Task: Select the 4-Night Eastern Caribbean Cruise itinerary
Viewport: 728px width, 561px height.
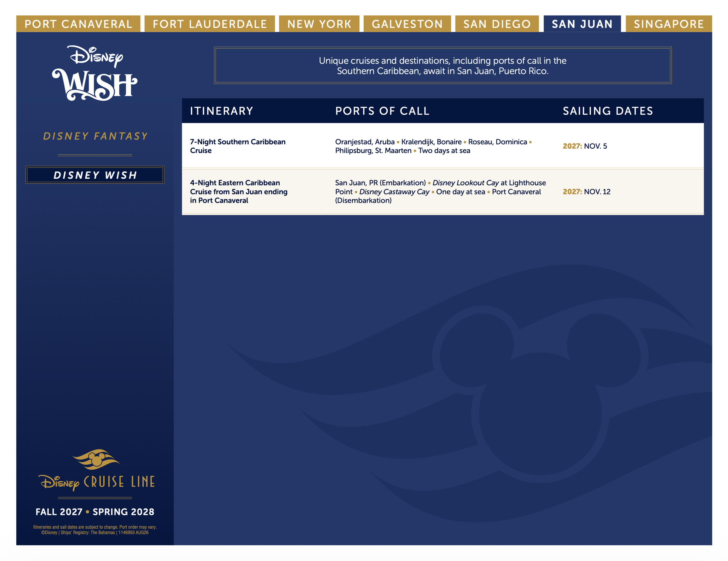Action: (x=239, y=191)
